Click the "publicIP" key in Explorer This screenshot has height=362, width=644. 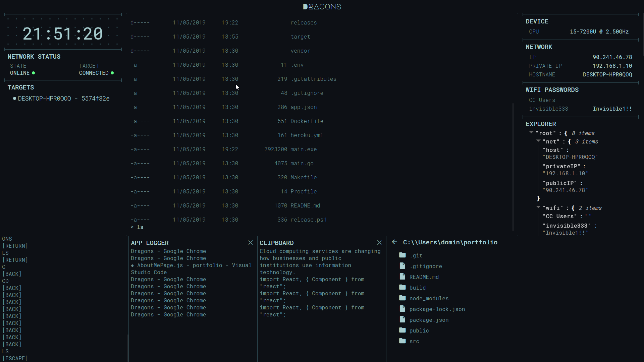[x=559, y=183]
